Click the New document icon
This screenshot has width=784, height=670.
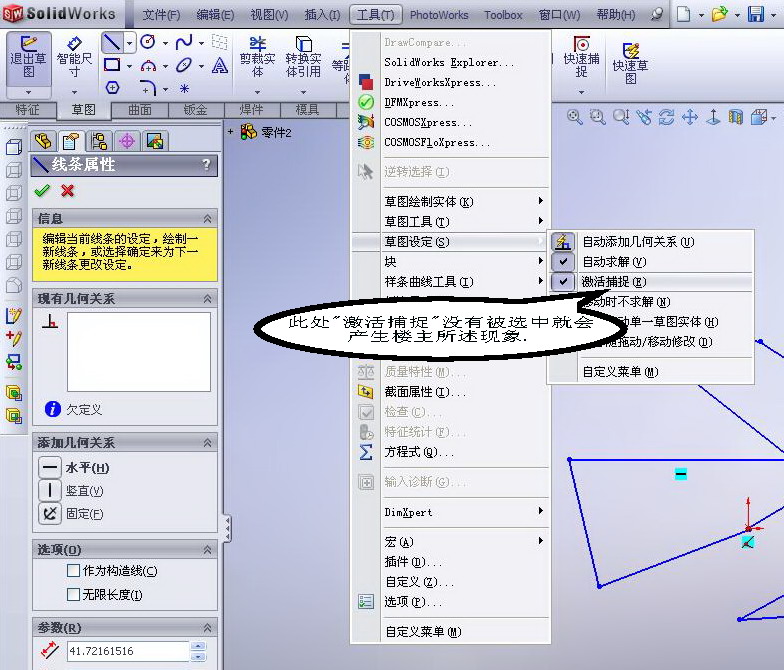click(683, 14)
